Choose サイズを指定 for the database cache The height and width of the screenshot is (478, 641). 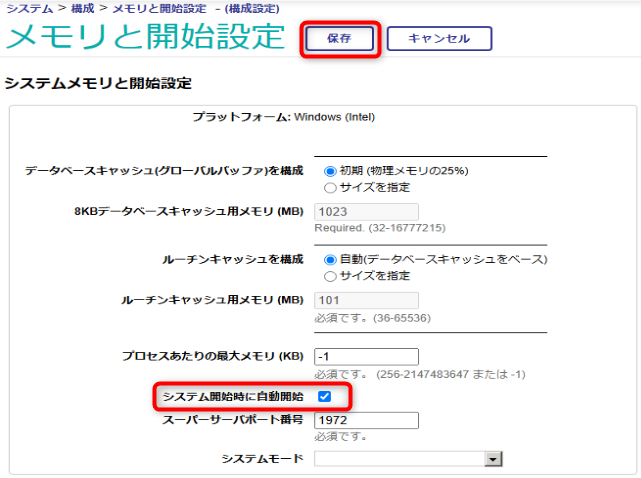(330, 187)
